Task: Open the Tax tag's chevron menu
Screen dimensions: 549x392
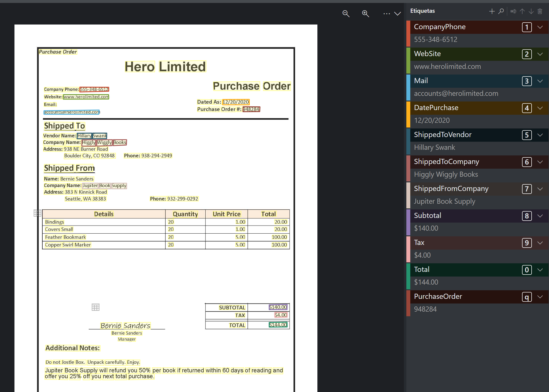Action: [540, 243]
